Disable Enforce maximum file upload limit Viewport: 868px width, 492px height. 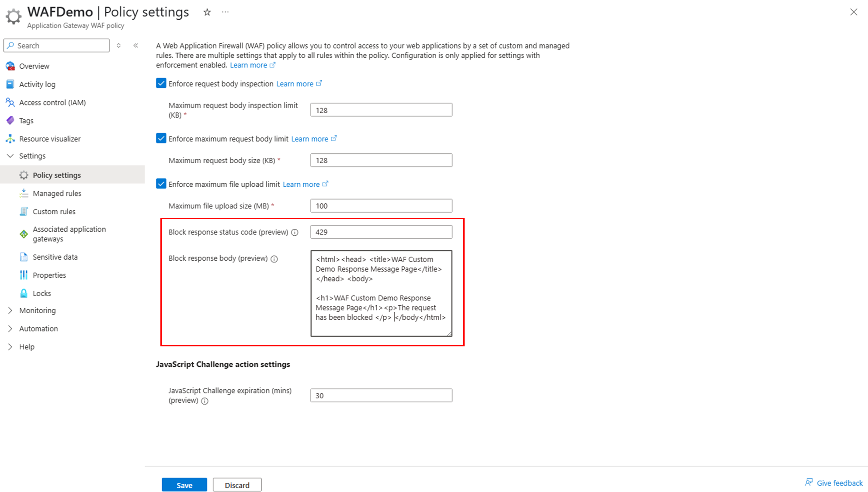coord(161,184)
